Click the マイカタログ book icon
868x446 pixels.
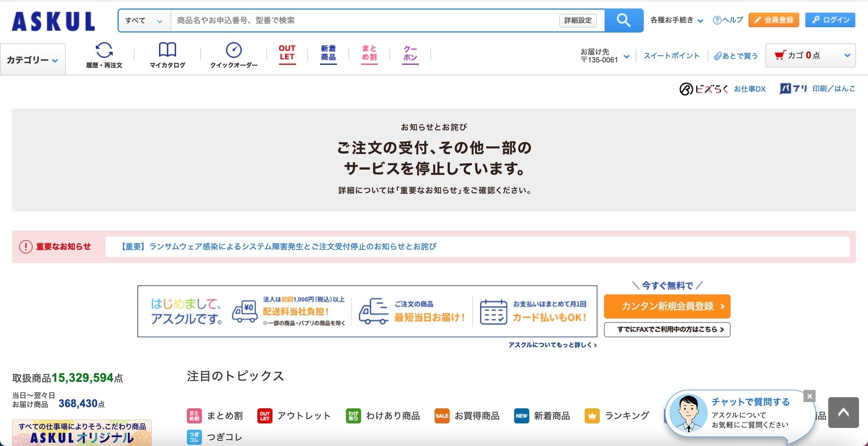(x=167, y=50)
